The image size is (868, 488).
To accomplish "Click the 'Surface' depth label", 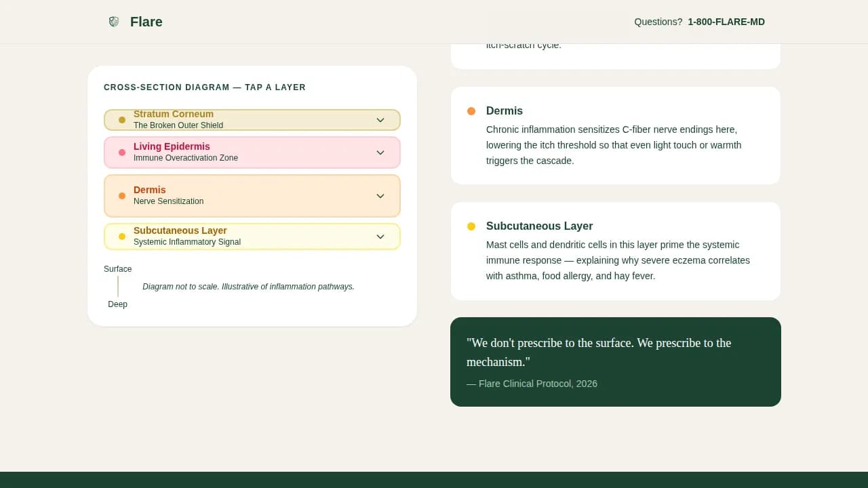I will [118, 269].
